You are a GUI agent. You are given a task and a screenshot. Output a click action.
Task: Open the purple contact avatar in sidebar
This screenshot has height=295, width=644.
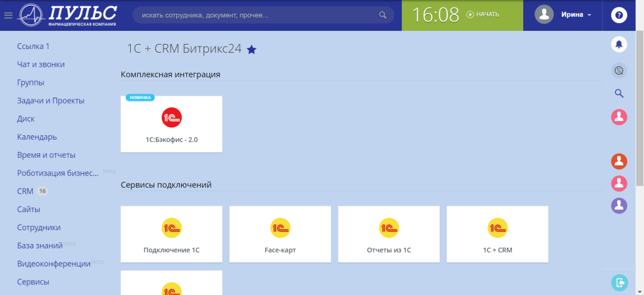619,206
